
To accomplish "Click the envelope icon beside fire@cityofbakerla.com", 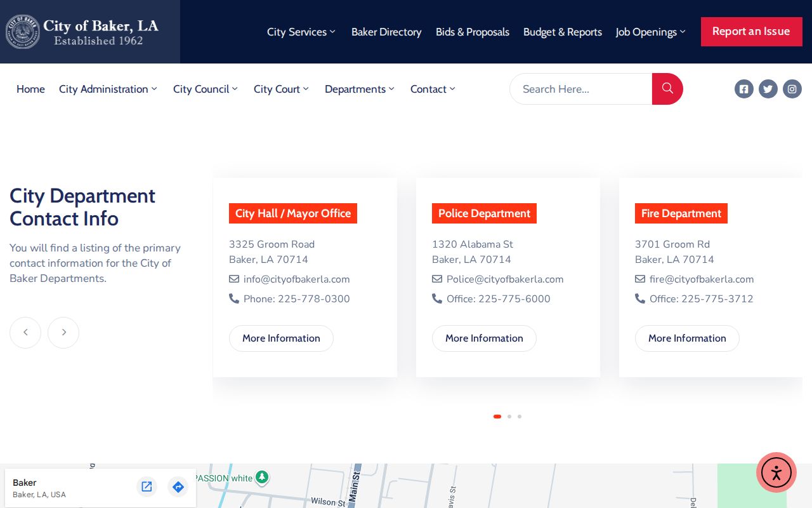I will 640,279.
